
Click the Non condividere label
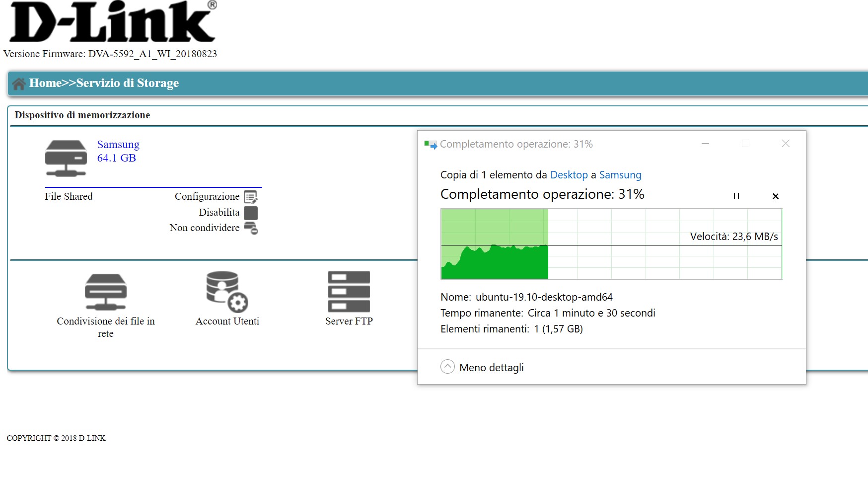coord(205,228)
